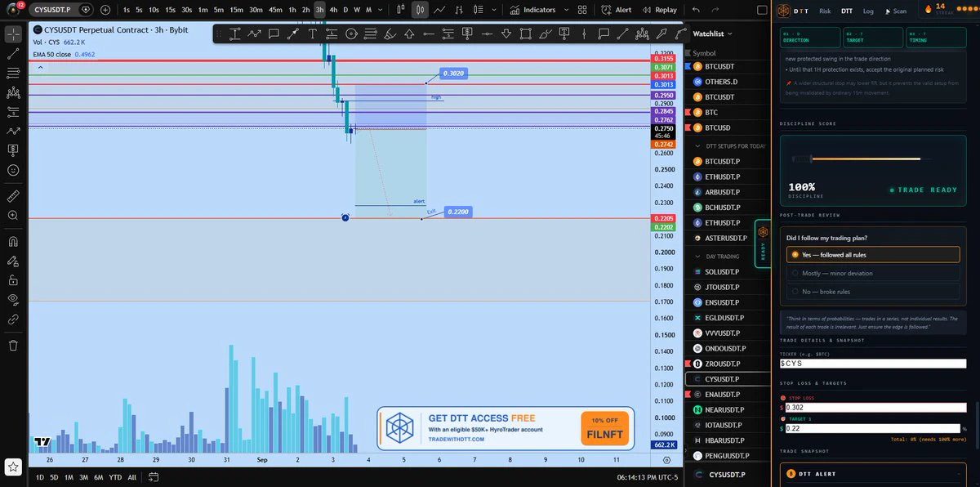Toggle hide all drawings eye icon
The width and height of the screenshot is (980, 487).
tap(13, 300)
